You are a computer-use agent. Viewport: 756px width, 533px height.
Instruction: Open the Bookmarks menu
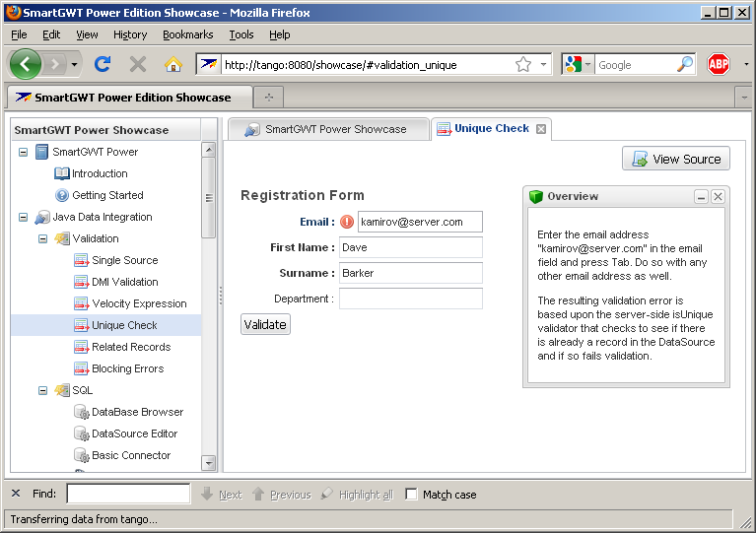(187, 34)
